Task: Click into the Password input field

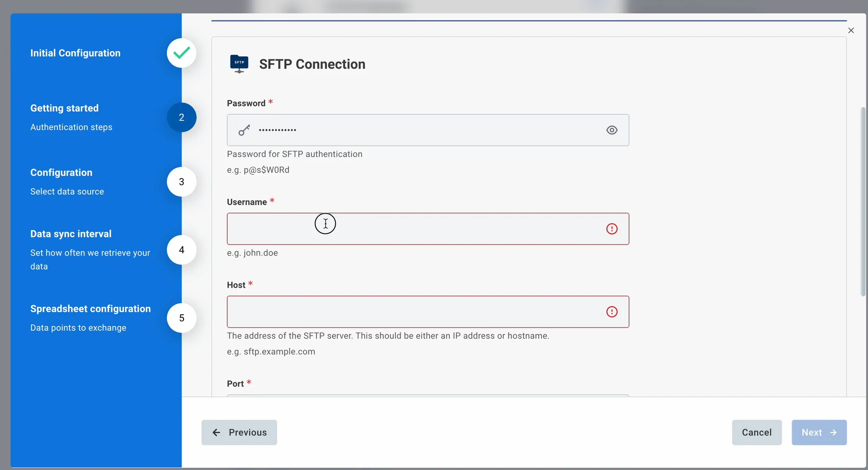Action: (428, 130)
